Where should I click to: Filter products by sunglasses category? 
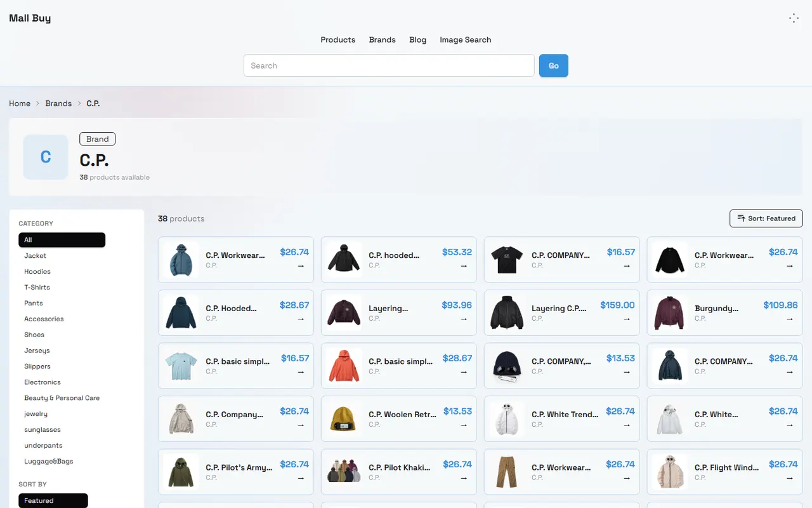tap(62, 430)
